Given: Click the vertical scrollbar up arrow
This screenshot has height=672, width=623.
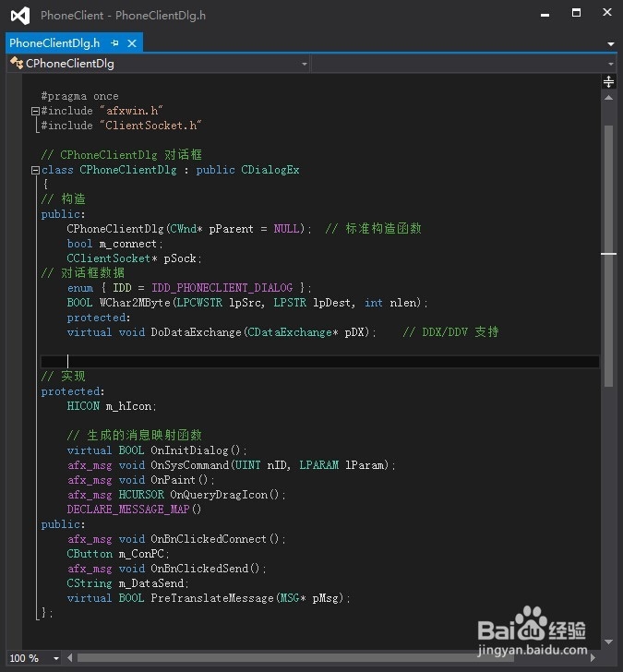Looking at the screenshot, I should 608,98.
